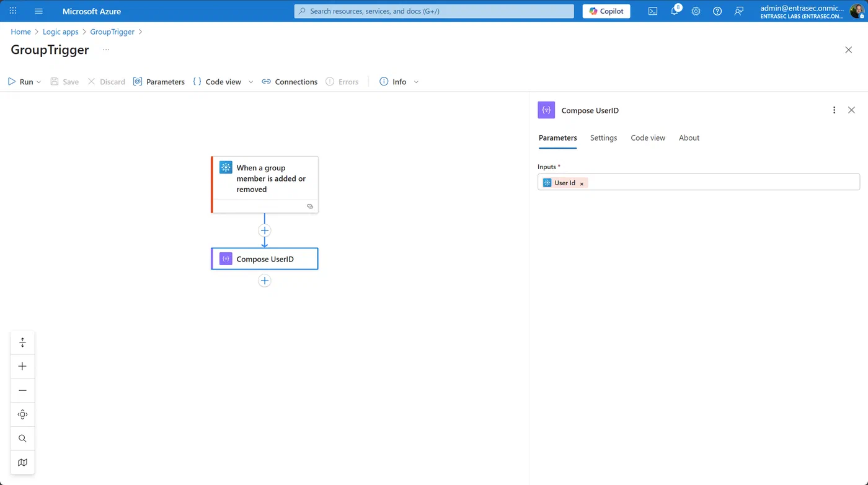The image size is (868, 485).
Task: Expand the Code view dropdown chevron
Action: pos(251,82)
